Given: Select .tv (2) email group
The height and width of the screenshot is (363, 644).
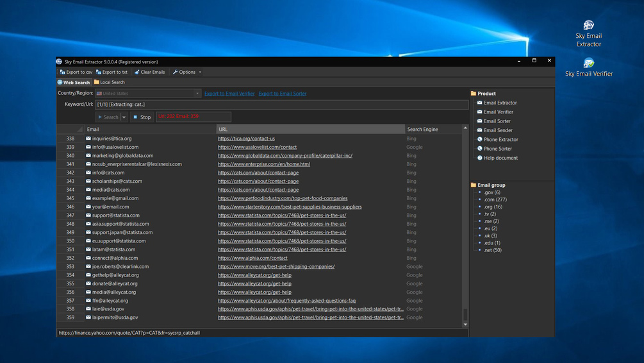Looking at the screenshot, I should click(x=490, y=214).
